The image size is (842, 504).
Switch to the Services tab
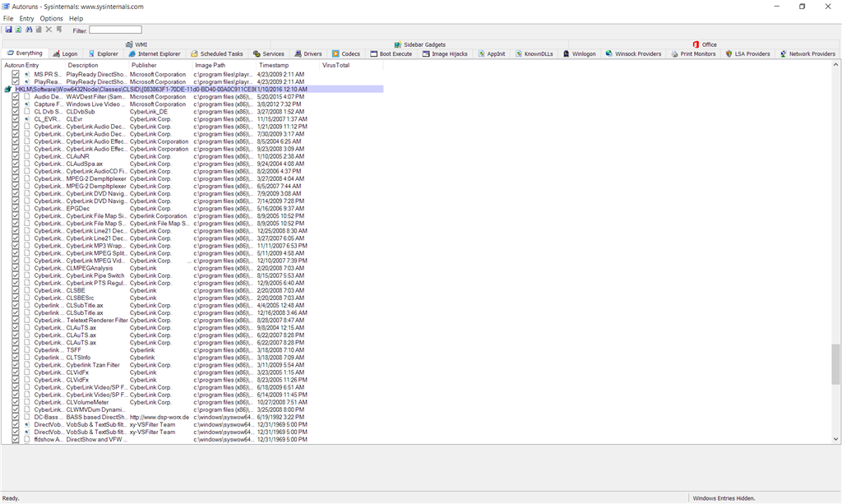click(269, 53)
